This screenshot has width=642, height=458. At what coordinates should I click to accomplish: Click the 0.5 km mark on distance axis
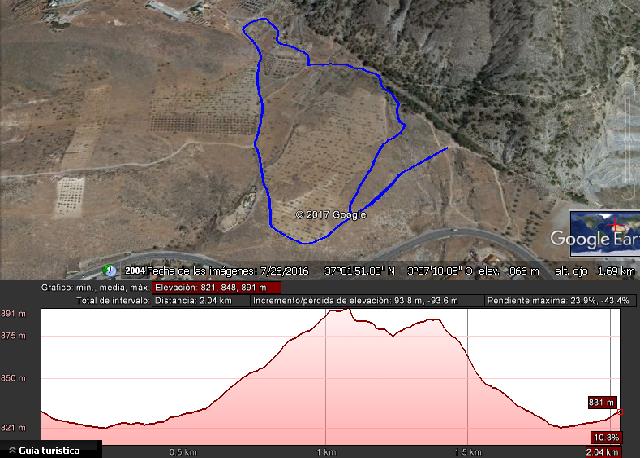[183, 452]
